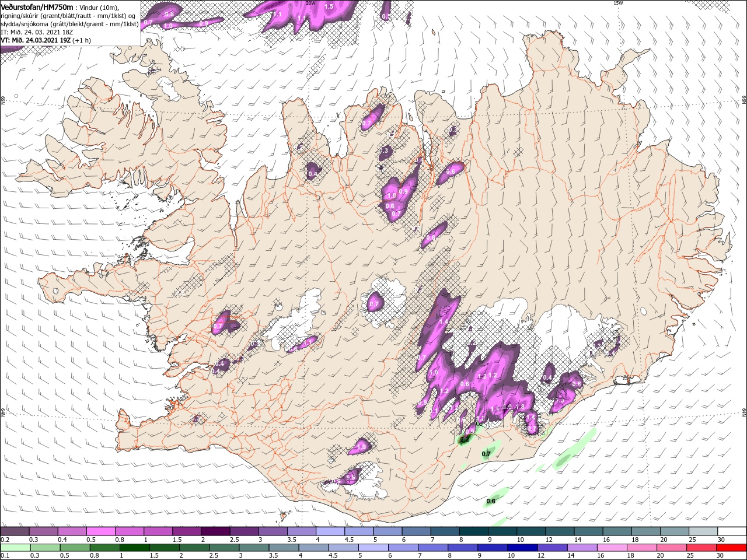Select the IT: Mið. 24. 03. 2021 18Z line
Viewport: 747px width, 560px height.
coord(36,32)
